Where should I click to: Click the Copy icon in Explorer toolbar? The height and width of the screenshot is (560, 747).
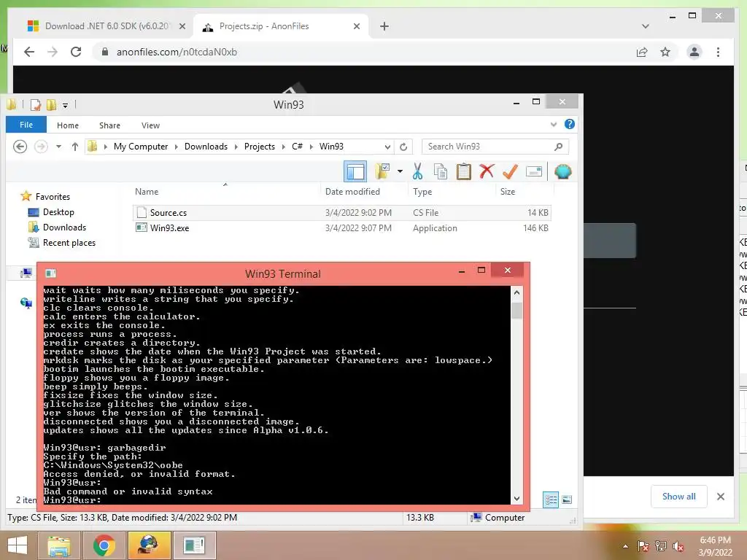click(x=440, y=171)
